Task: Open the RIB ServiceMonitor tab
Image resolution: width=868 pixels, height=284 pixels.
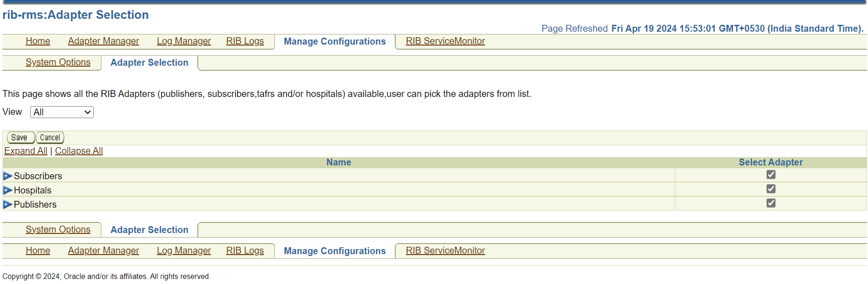Action: (x=445, y=41)
